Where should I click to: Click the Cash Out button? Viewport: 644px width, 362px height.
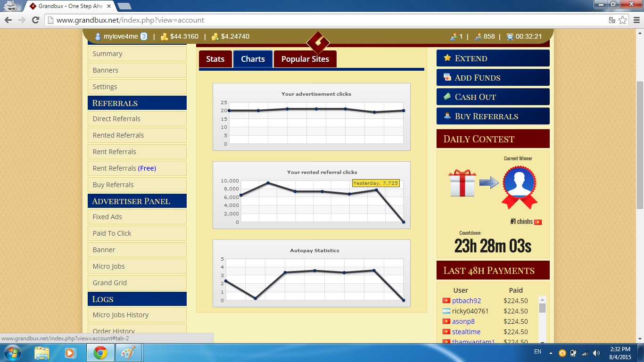pos(493,97)
